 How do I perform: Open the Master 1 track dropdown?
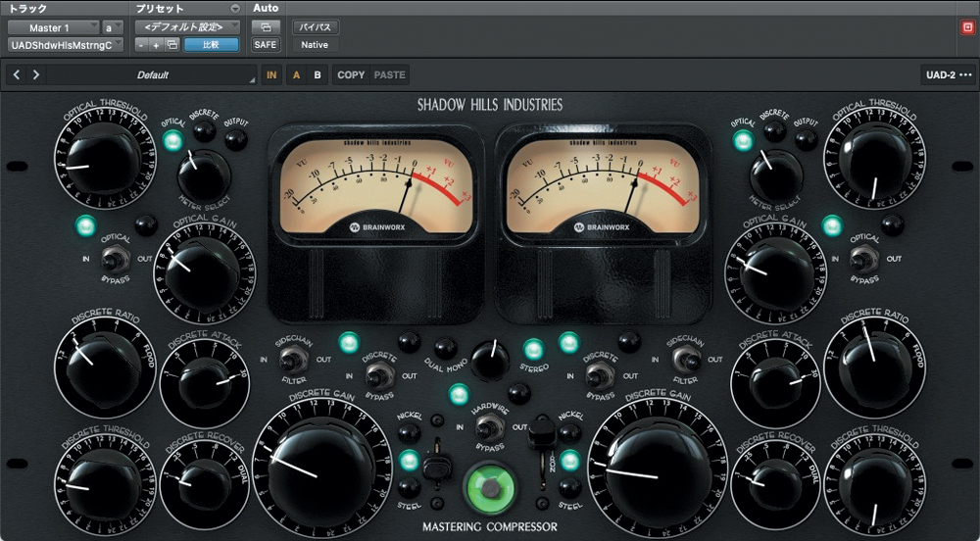click(x=54, y=27)
